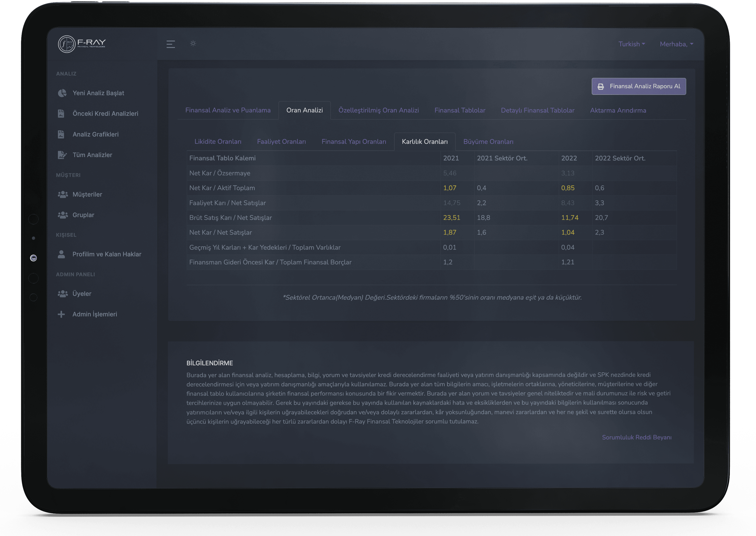
Task: Open Gruplar page
Action: pyautogui.click(x=83, y=215)
